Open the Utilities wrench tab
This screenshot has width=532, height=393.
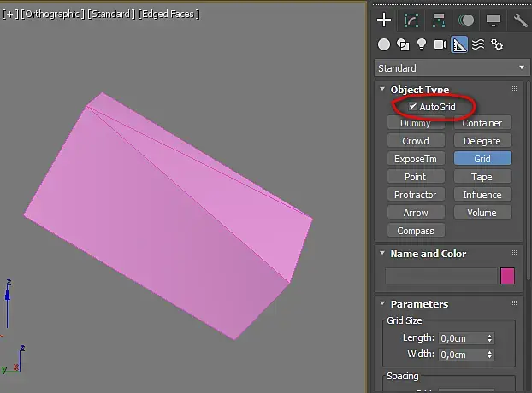click(x=520, y=20)
